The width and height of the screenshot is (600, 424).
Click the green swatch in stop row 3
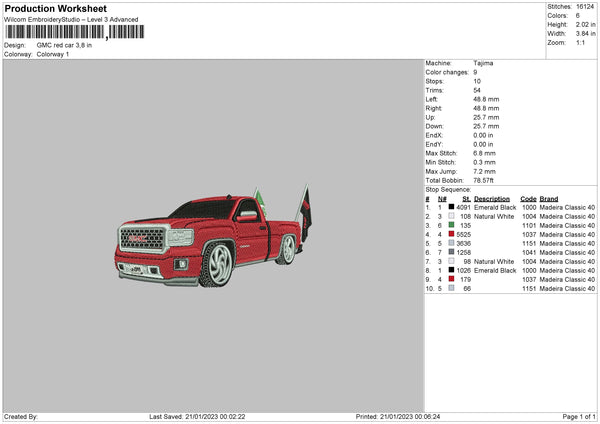point(452,225)
